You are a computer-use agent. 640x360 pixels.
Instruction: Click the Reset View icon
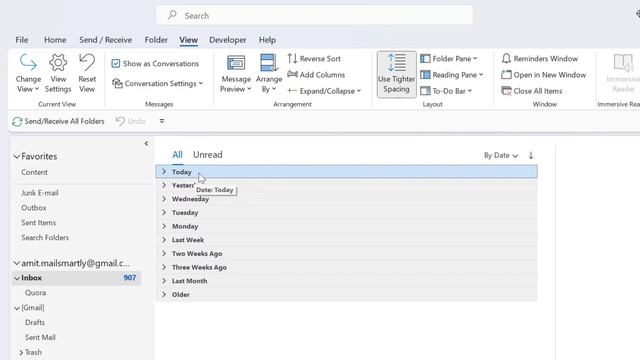tap(87, 62)
